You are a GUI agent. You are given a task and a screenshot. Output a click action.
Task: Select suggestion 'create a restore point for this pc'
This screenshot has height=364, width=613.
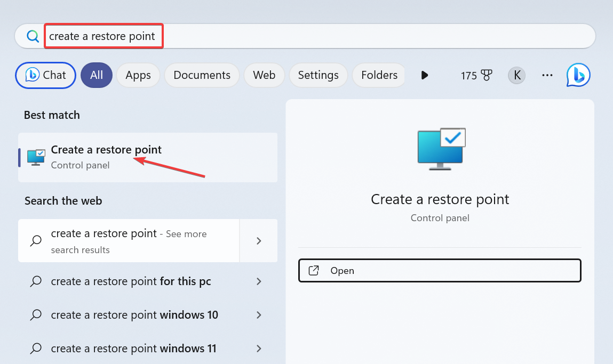(x=131, y=281)
